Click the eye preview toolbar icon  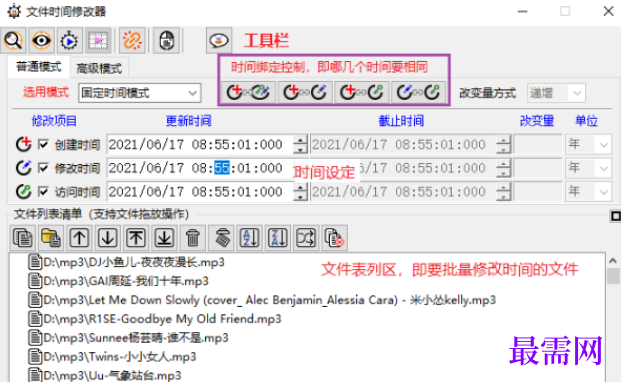click(x=42, y=40)
